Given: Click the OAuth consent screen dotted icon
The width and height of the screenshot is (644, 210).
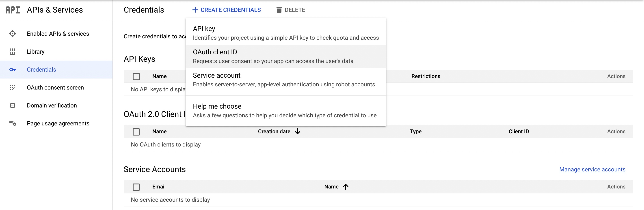Looking at the screenshot, I should pyautogui.click(x=13, y=87).
